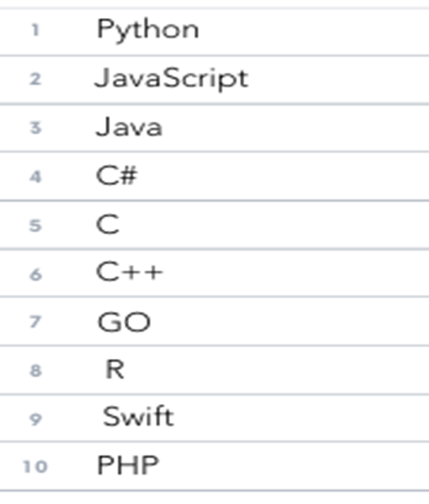Click the C language row

point(108,225)
